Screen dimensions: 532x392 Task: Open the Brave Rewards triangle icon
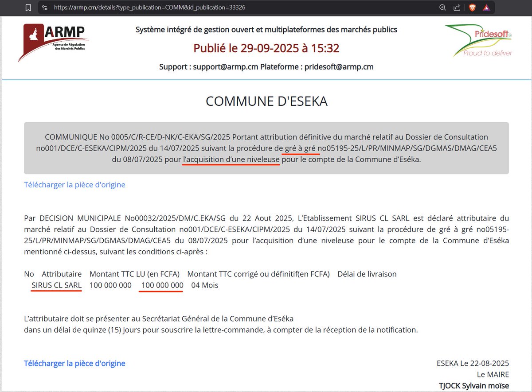coord(486,8)
